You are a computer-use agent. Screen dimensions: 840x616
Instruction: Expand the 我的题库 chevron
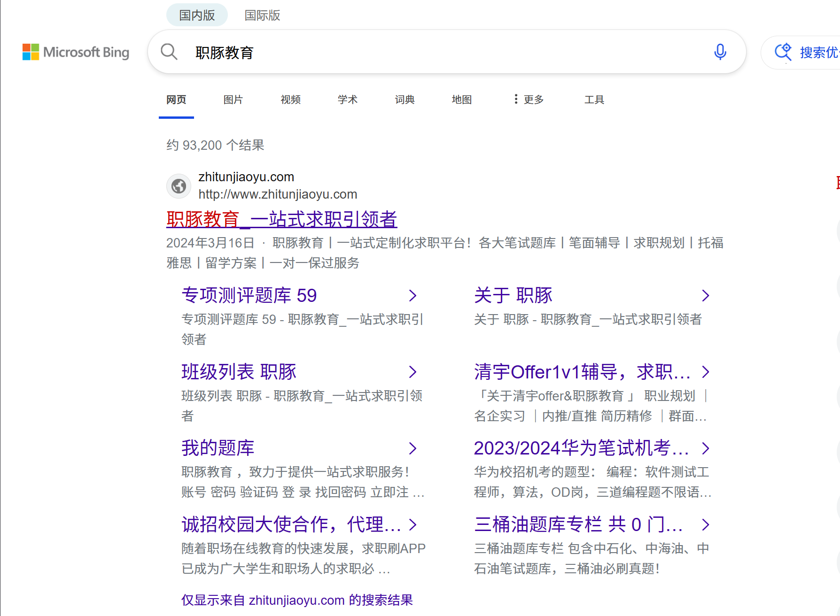click(x=412, y=448)
